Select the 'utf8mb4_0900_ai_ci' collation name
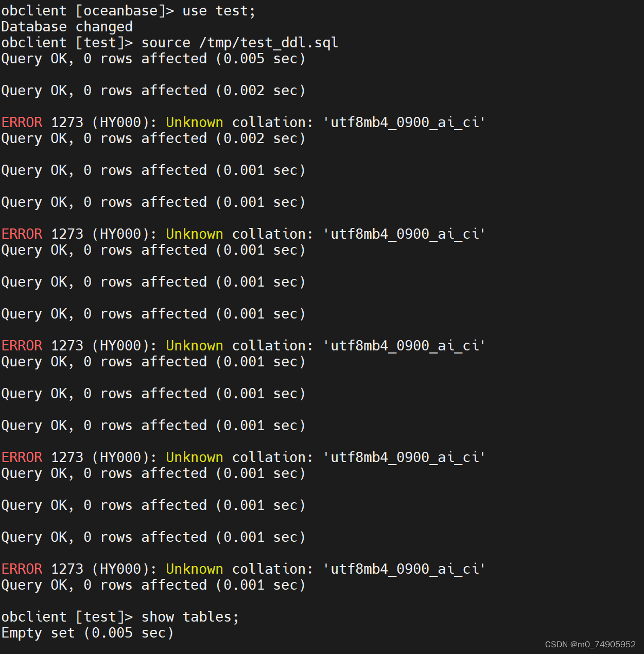This screenshot has height=654, width=644. tap(404, 122)
